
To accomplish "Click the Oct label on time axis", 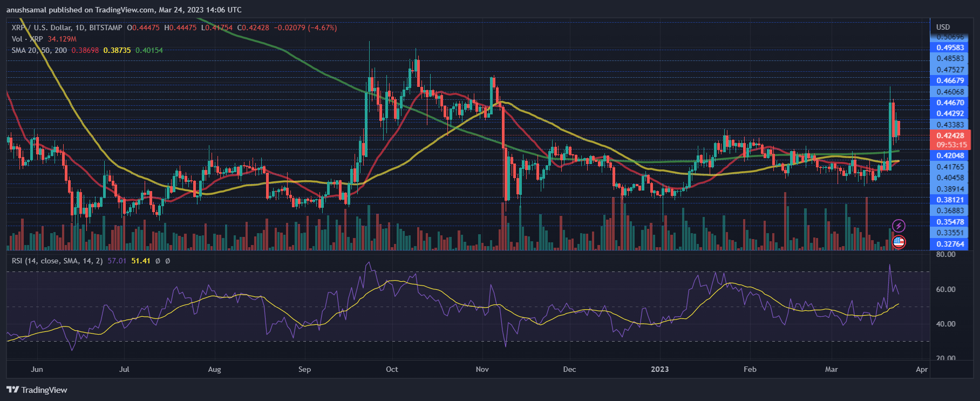I will (392, 369).
